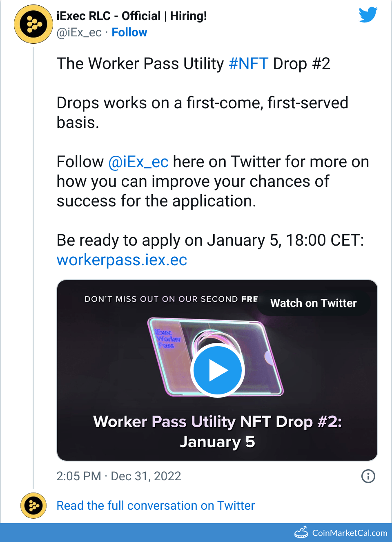The height and width of the screenshot is (542, 392).
Task: Follow the iEx_ec account
Action: [x=129, y=32]
